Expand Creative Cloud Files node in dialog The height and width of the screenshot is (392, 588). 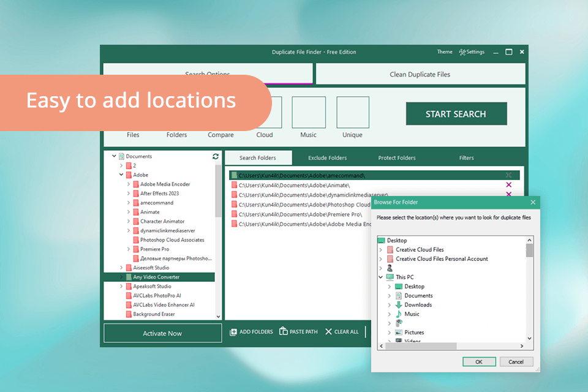tap(380, 249)
